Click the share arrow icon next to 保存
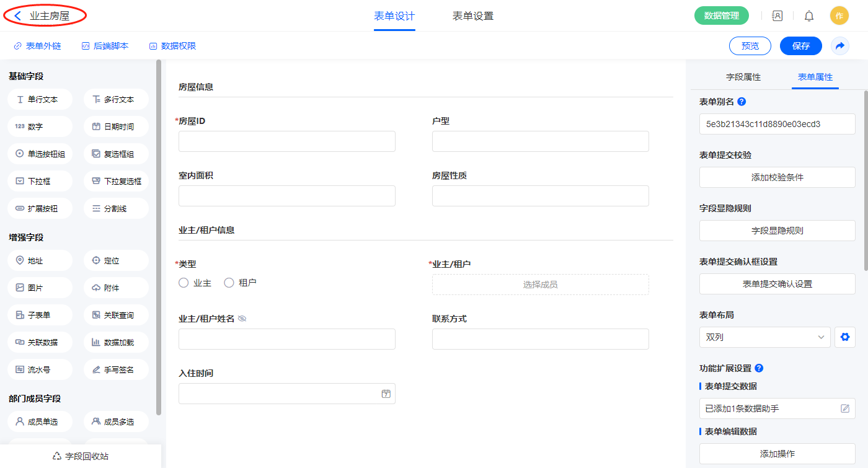Screen dimensions: 868x468 pos(840,46)
